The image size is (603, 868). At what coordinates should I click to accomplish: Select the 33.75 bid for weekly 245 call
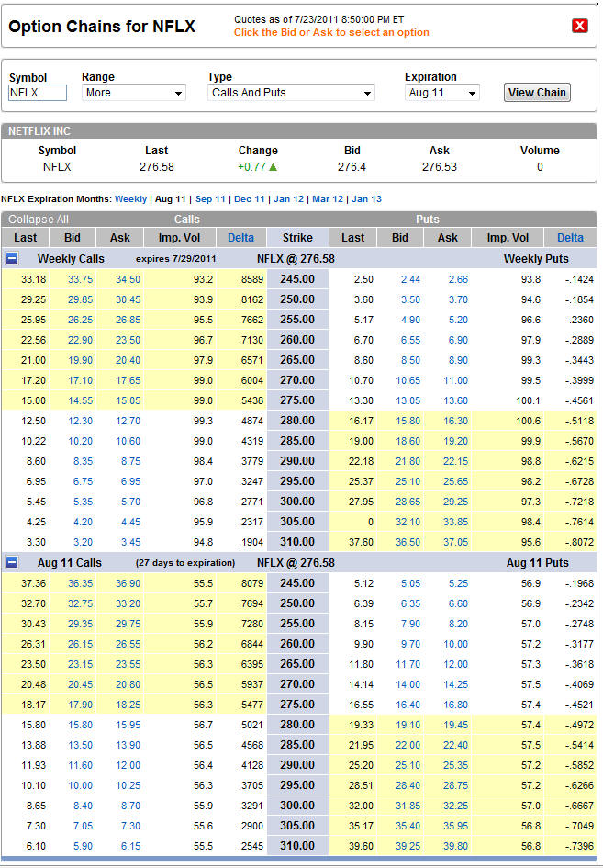coord(80,279)
